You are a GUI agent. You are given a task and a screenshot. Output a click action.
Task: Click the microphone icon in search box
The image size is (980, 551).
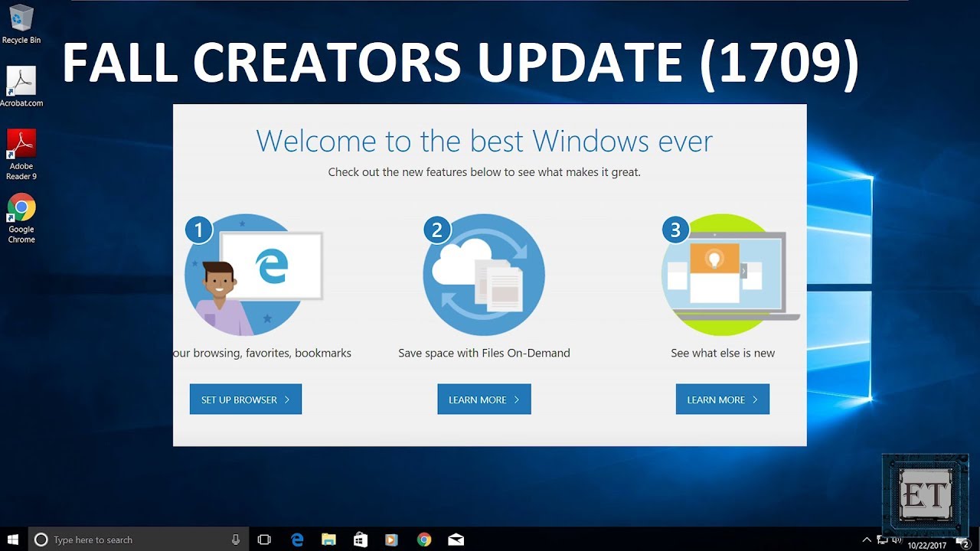pos(236,540)
